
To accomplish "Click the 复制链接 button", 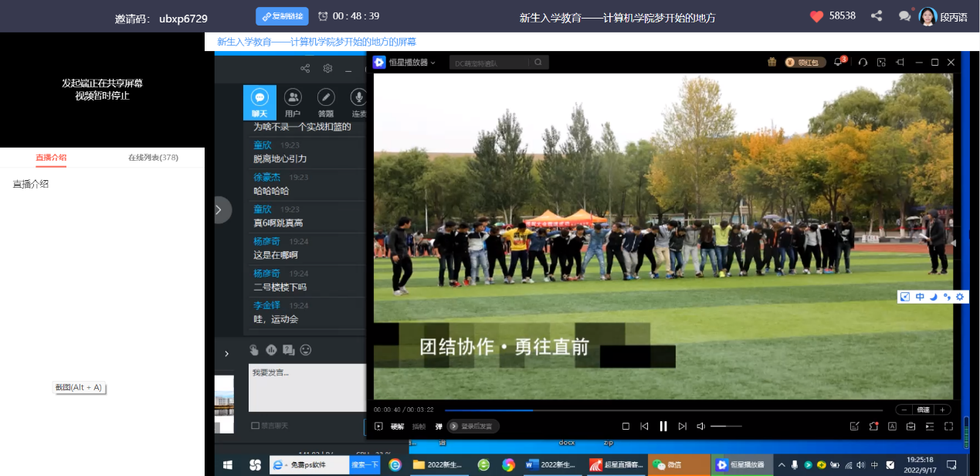I will point(282,16).
